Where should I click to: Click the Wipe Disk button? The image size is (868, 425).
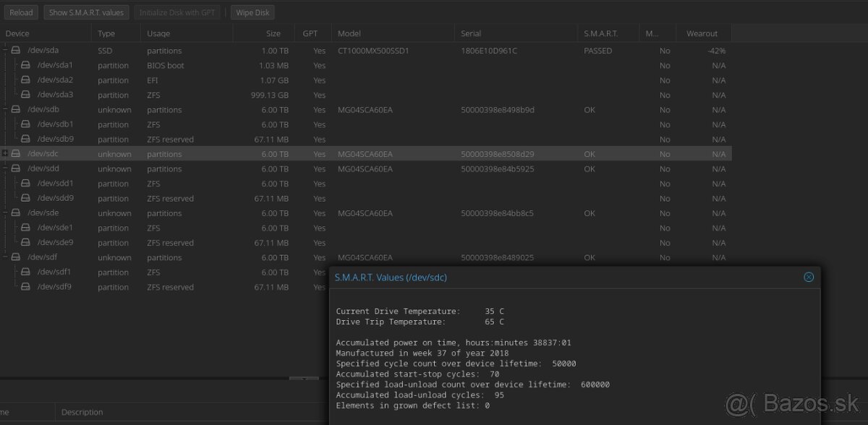coord(252,12)
